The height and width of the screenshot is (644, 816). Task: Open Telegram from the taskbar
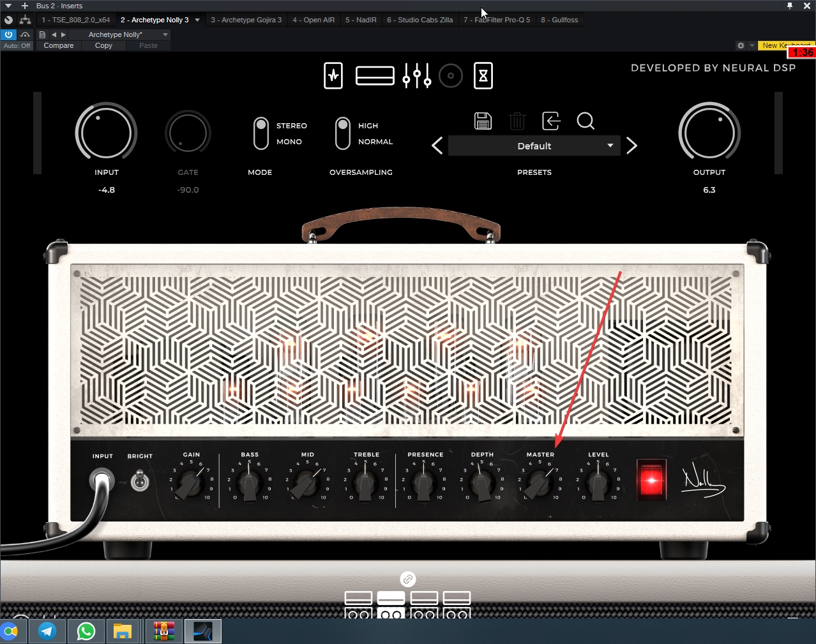(47, 631)
